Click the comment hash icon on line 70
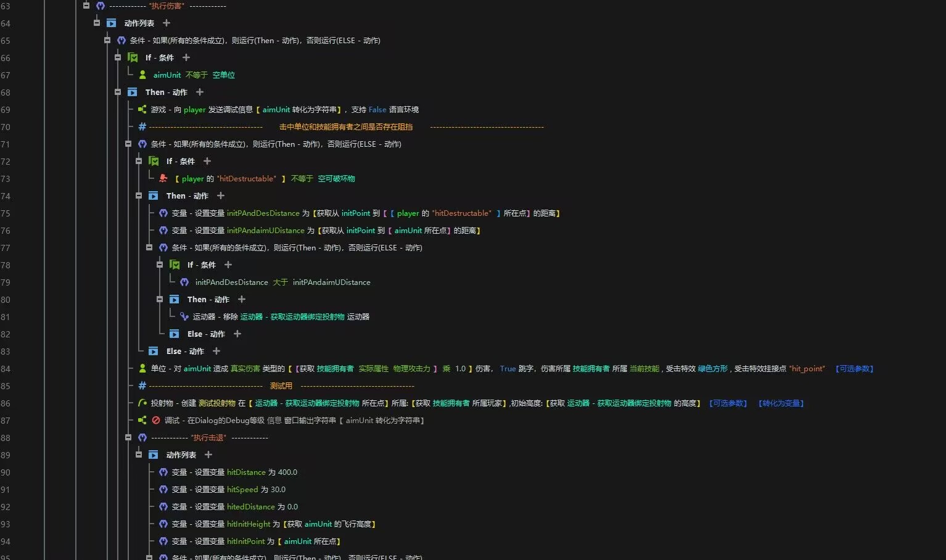 [142, 126]
